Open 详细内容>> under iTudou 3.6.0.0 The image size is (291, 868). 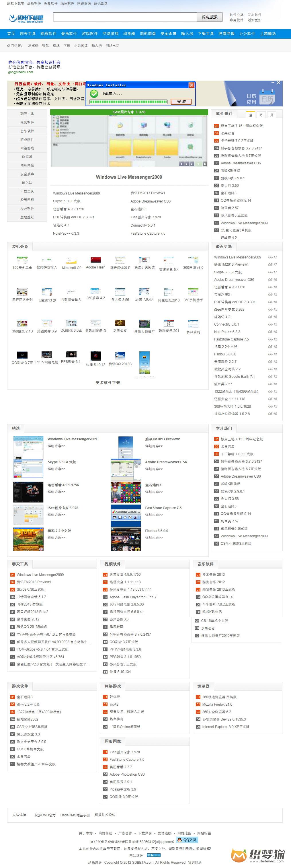pyautogui.click(x=154, y=538)
